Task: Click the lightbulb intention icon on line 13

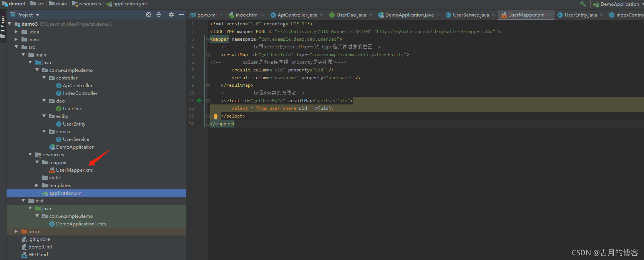Action: click(x=216, y=116)
